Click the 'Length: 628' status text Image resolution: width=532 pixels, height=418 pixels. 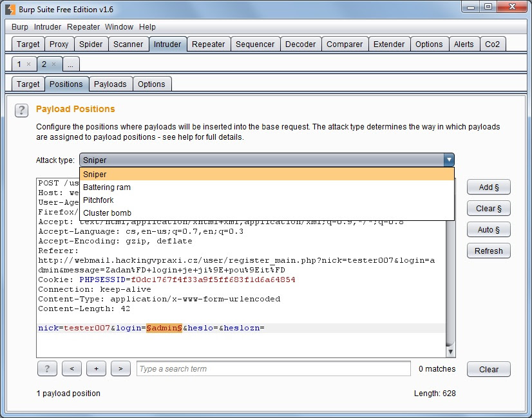[x=435, y=394]
